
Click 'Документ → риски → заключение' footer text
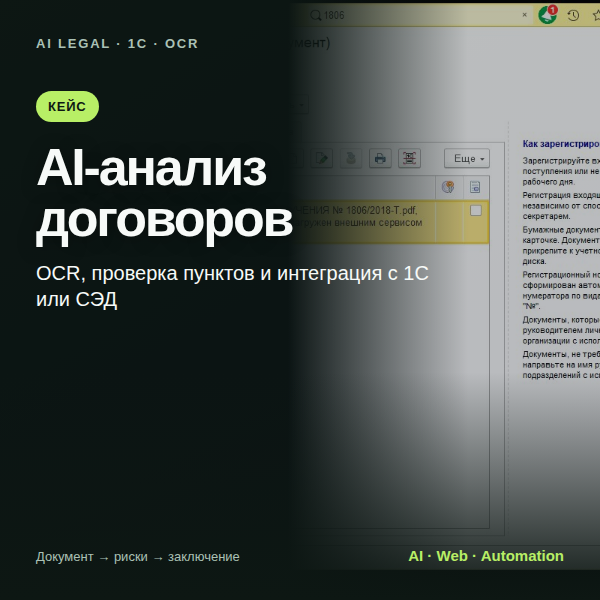(x=138, y=557)
